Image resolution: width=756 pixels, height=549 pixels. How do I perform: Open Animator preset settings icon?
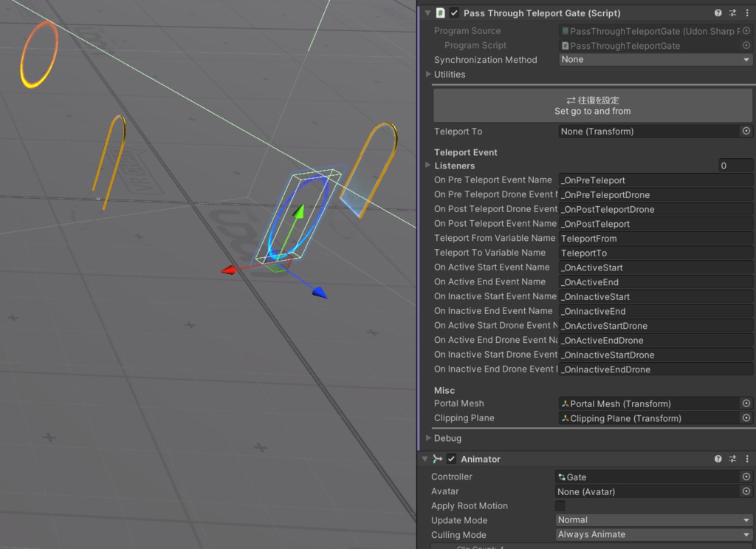tap(732, 459)
